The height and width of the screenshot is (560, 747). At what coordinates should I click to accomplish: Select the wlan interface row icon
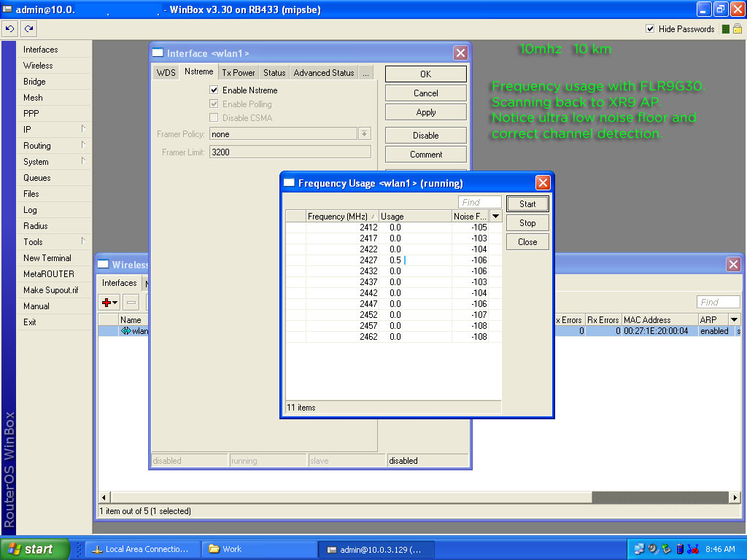click(125, 331)
